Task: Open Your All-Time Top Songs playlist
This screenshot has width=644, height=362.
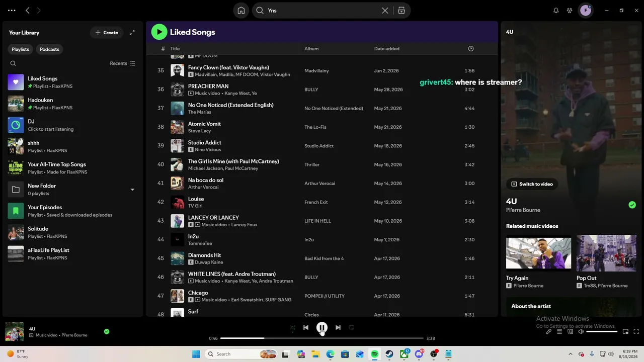Action: coord(72,168)
